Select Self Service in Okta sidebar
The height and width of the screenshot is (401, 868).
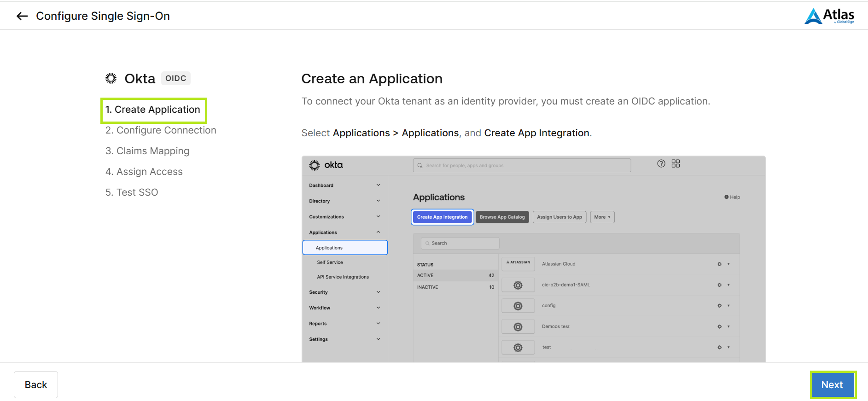coord(330,262)
